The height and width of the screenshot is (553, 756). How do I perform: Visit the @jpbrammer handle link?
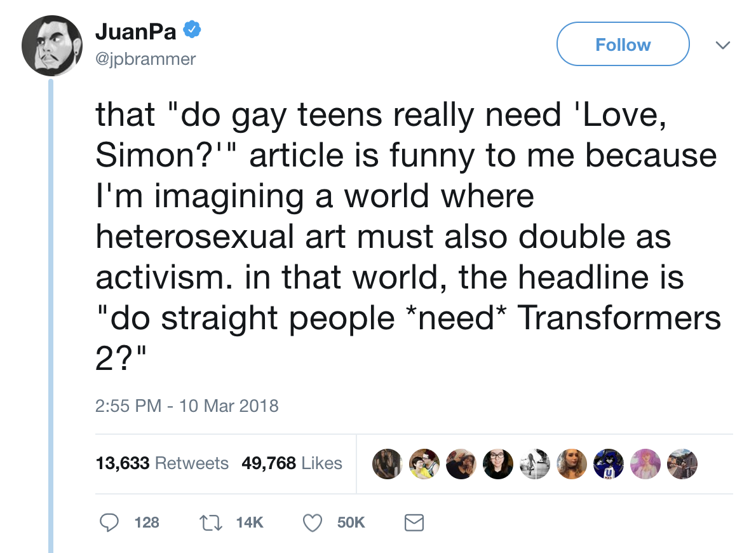pos(145,59)
